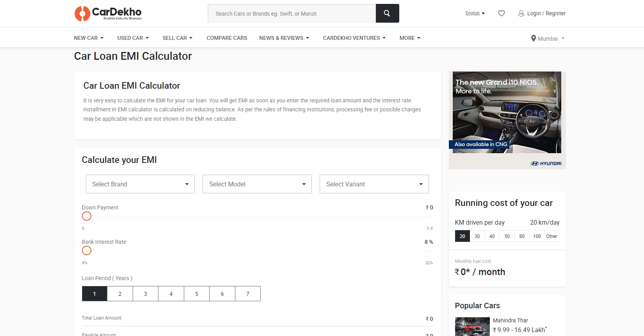Viewport: 644px width, 336px height.
Task: Click the search magnifier button
Action: (x=387, y=13)
